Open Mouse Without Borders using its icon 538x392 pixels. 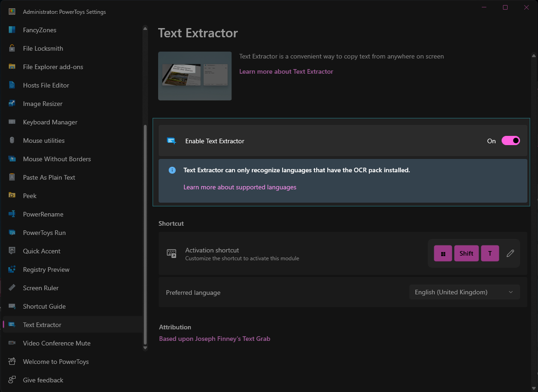pos(12,159)
